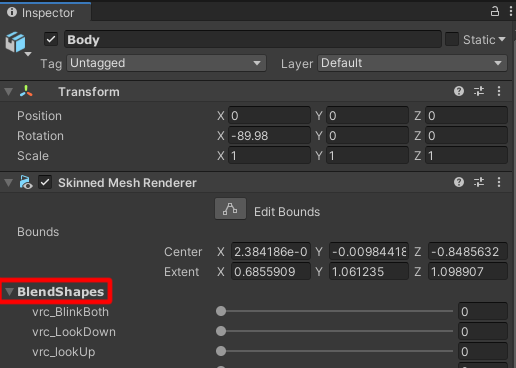
Task: Click the Position Y field
Action: pos(367,116)
